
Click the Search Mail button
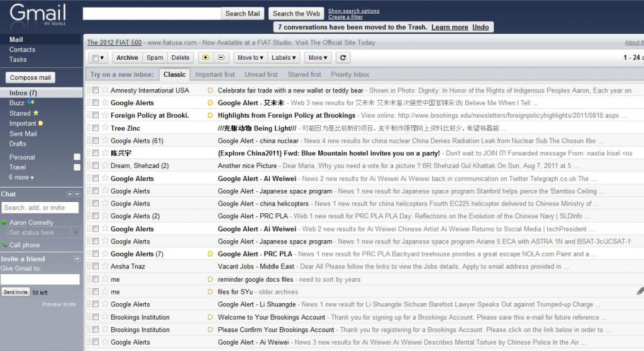(x=242, y=14)
